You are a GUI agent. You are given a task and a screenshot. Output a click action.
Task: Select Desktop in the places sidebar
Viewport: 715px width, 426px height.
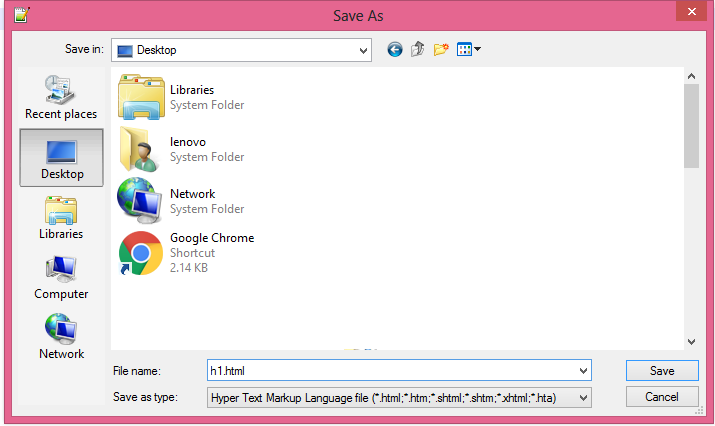click(x=62, y=158)
